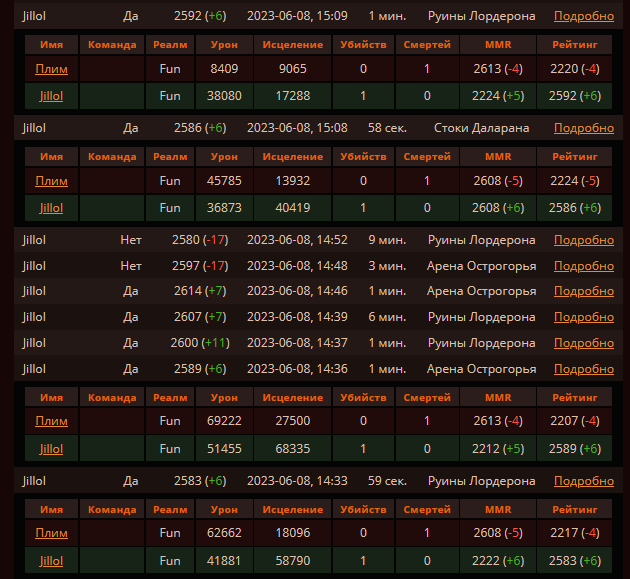Click Реалм header in third stats table
Image resolution: width=630 pixels, height=579 pixels.
pos(170,397)
